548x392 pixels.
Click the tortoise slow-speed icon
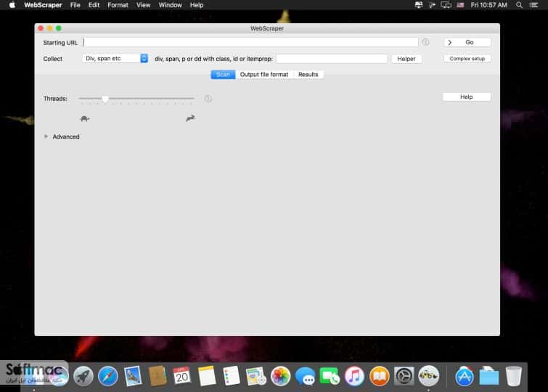click(x=85, y=119)
